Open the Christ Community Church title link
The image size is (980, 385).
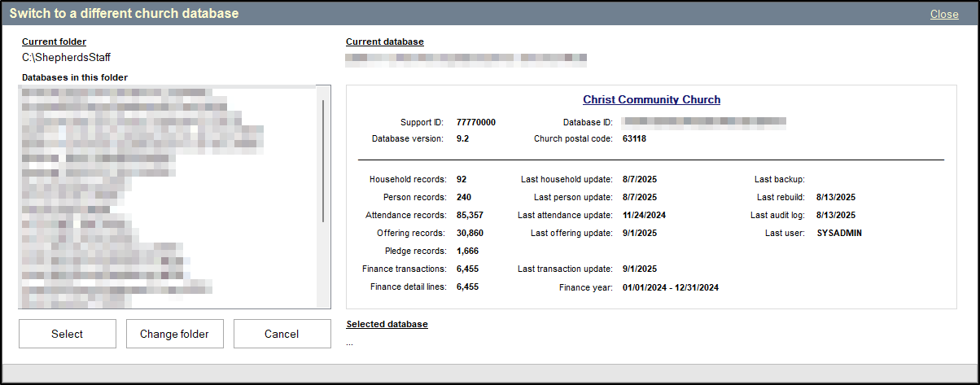pyautogui.click(x=651, y=100)
